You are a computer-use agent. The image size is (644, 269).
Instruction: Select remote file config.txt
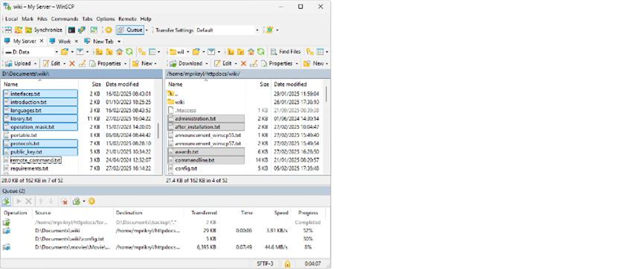coord(186,168)
